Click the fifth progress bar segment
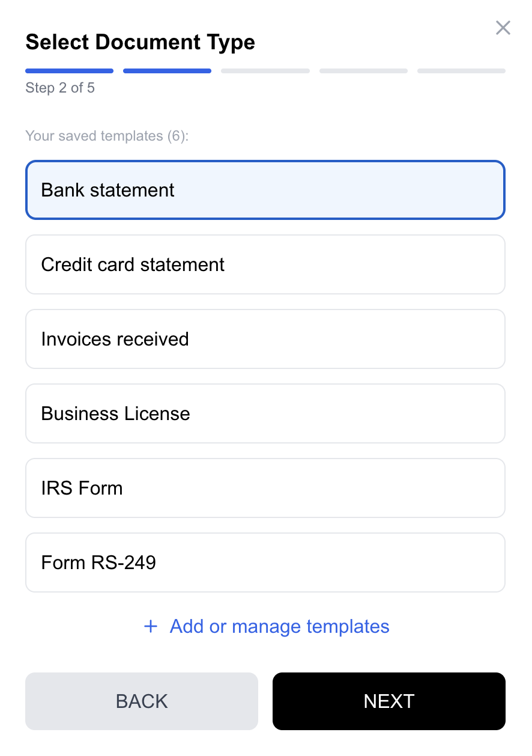This screenshot has width=532, height=756. 461,71
